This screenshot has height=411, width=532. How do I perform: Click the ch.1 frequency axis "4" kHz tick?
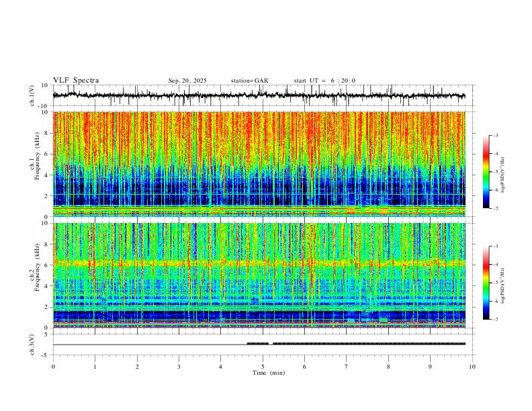(46, 175)
